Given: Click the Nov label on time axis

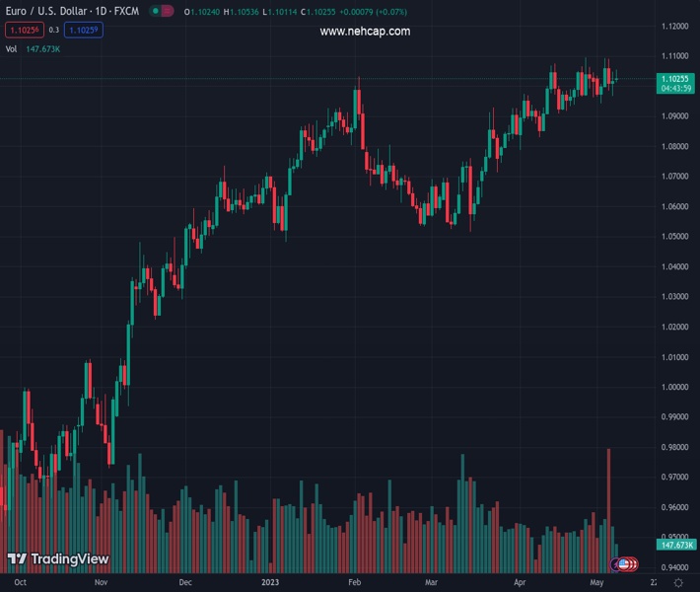Looking at the screenshot, I should click(101, 583).
